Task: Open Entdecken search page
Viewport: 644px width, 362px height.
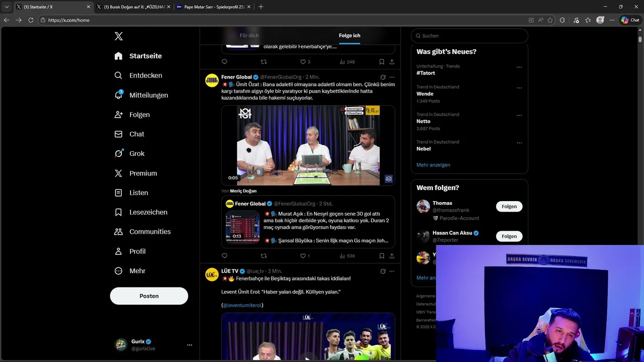Action: (x=138, y=75)
